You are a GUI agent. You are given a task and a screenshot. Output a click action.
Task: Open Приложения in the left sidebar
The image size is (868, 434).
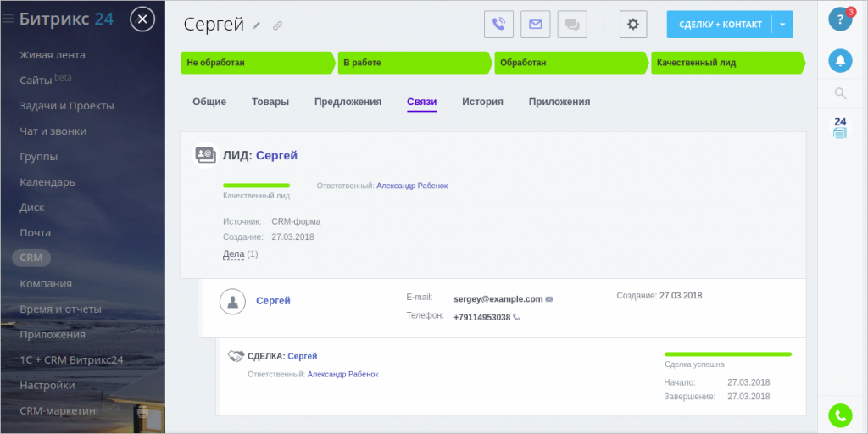(x=53, y=334)
